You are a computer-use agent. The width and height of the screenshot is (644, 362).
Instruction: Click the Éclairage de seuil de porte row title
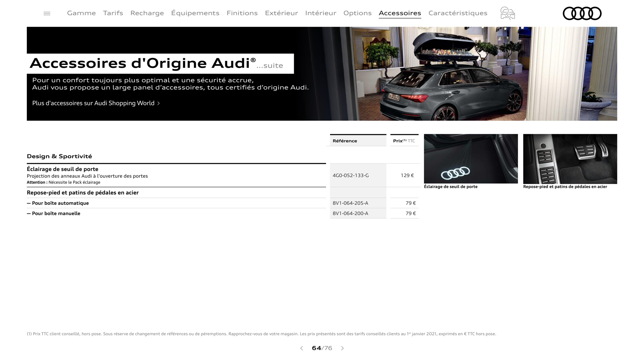click(x=62, y=169)
